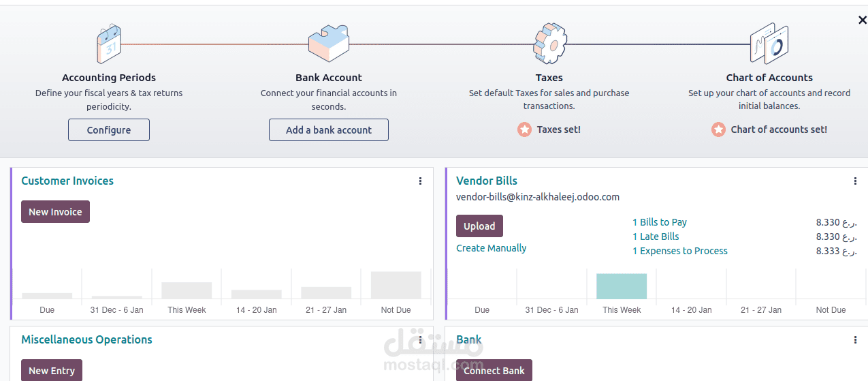Viewport: 868px width, 381px height.
Task: Open Customer Invoices three-dot menu
Action: 420,181
